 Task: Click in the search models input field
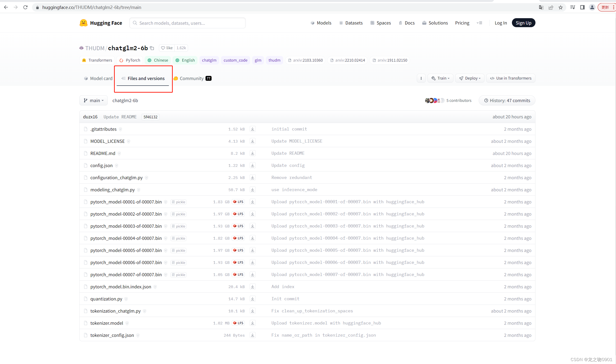point(188,23)
